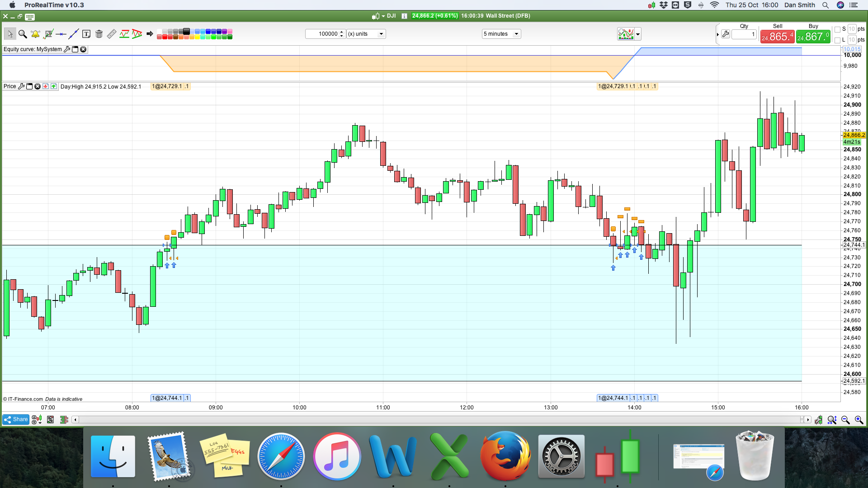The height and width of the screenshot is (488, 868).
Task: Open the 5 minutes timeframe dropdown
Action: [x=501, y=34]
